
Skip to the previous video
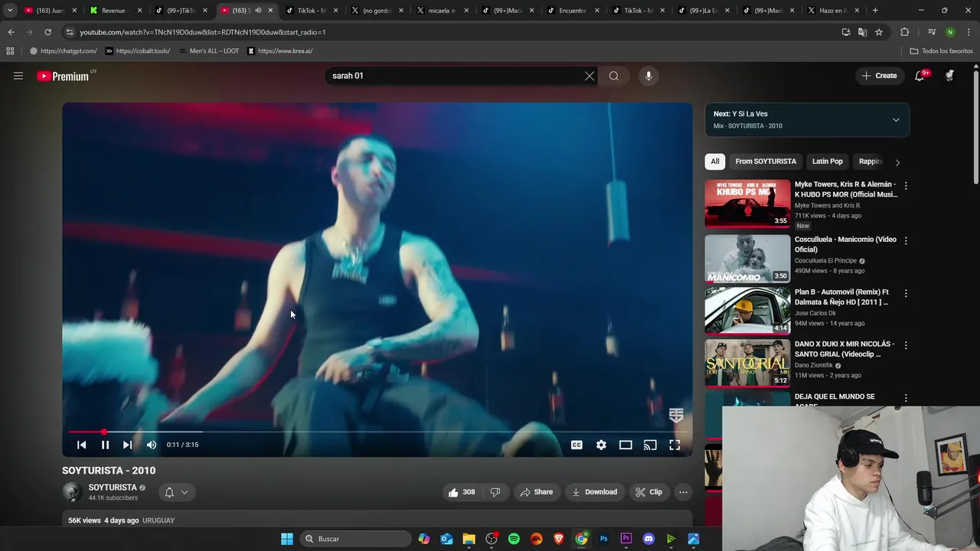pyautogui.click(x=81, y=445)
